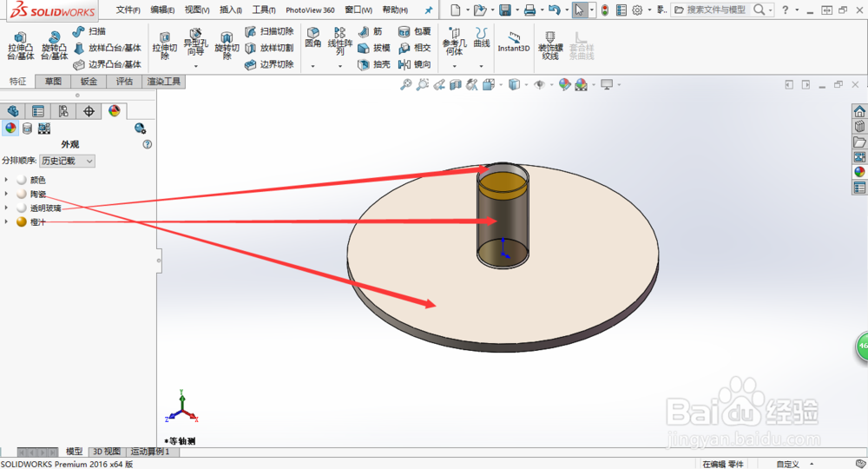The image size is (868, 469).
Task: Click the white 颜色 appearance sphere swatch
Action: 22,180
